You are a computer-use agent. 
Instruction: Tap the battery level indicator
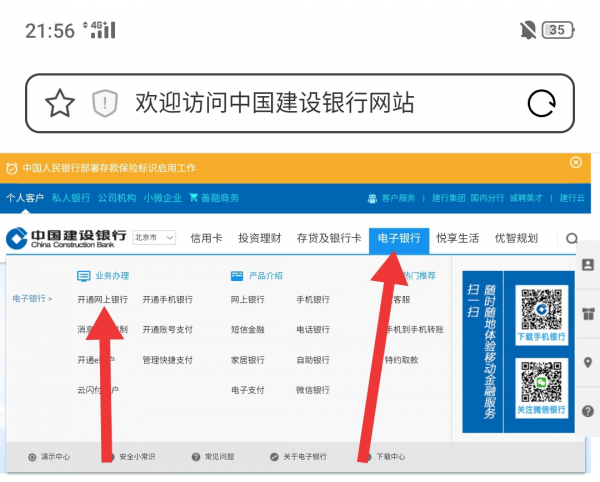558,30
